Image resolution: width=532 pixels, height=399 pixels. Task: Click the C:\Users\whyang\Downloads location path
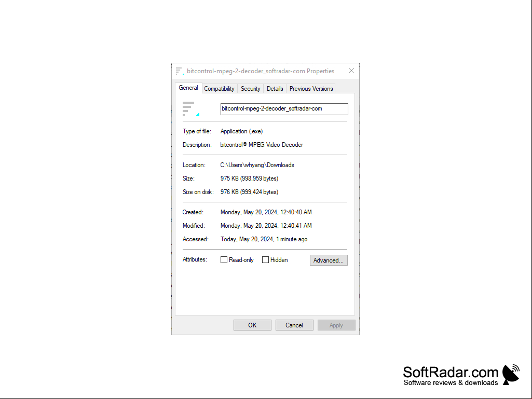click(x=257, y=165)
